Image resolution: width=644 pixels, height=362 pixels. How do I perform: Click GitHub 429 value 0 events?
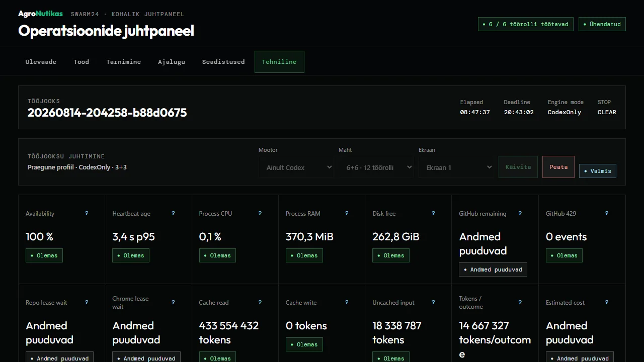pyautogui.click(x=566, y=237)
